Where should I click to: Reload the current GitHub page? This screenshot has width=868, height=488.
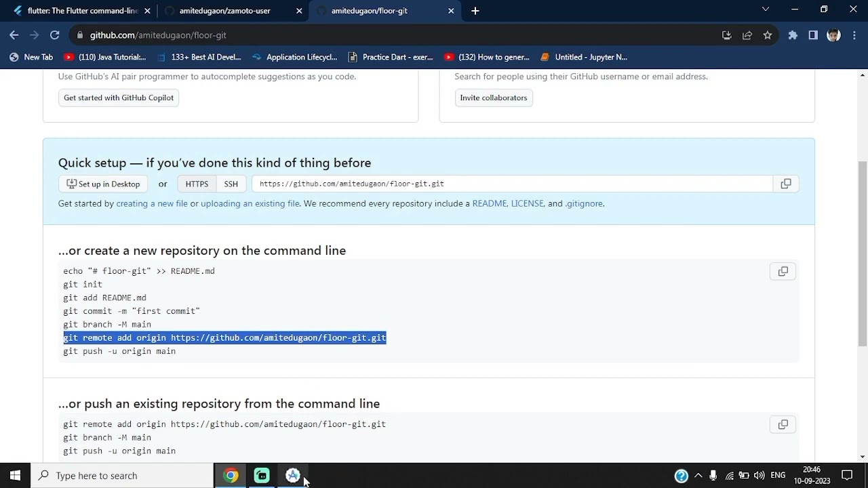(55, 35)
